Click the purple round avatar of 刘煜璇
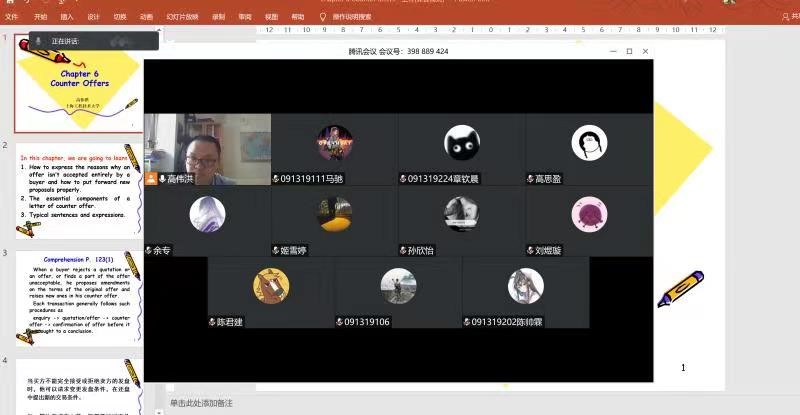800x415 pixels. (589, 214)
